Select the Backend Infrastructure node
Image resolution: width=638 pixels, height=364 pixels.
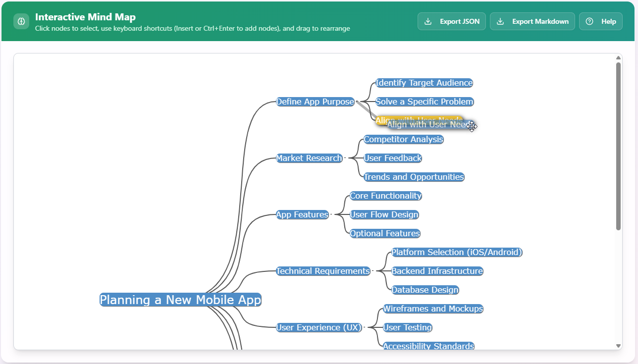[437, 271]
